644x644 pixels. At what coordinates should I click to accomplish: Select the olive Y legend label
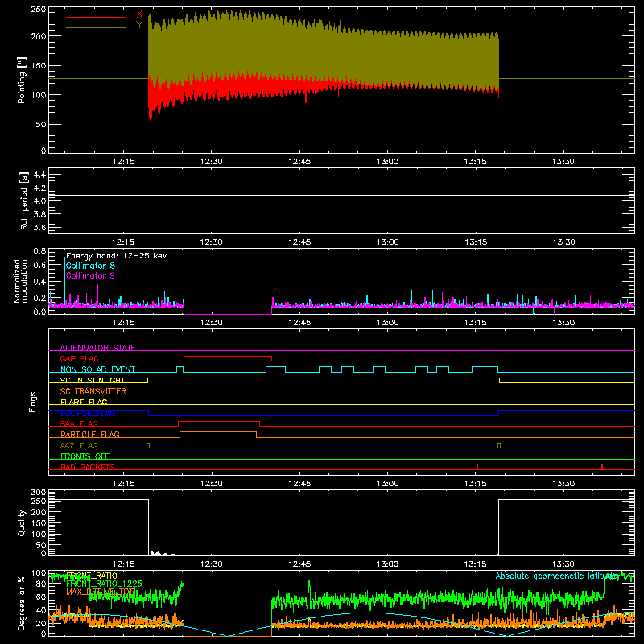[x=139, y=24]
